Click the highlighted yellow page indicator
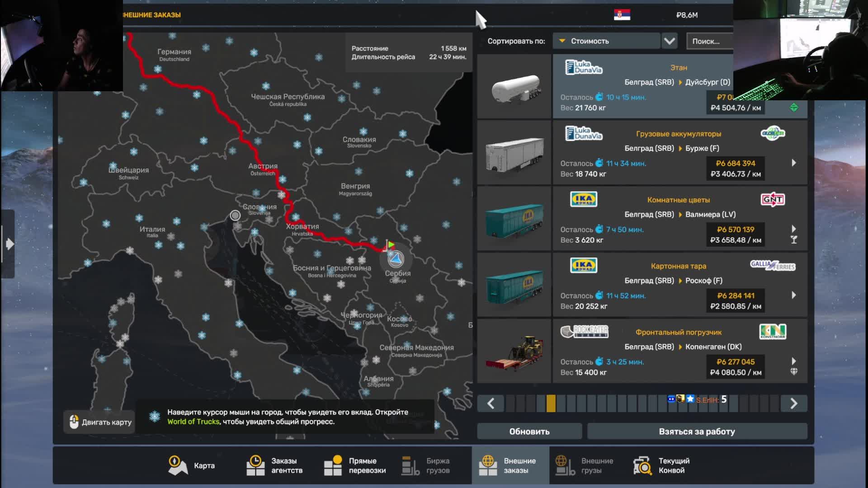868x488 pixels. 551,403
